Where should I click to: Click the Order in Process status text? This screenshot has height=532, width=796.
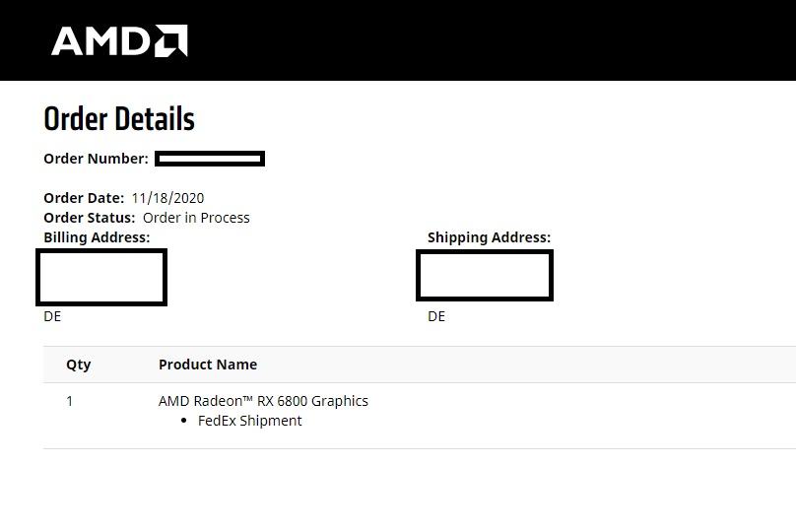[x=196, y=218]
